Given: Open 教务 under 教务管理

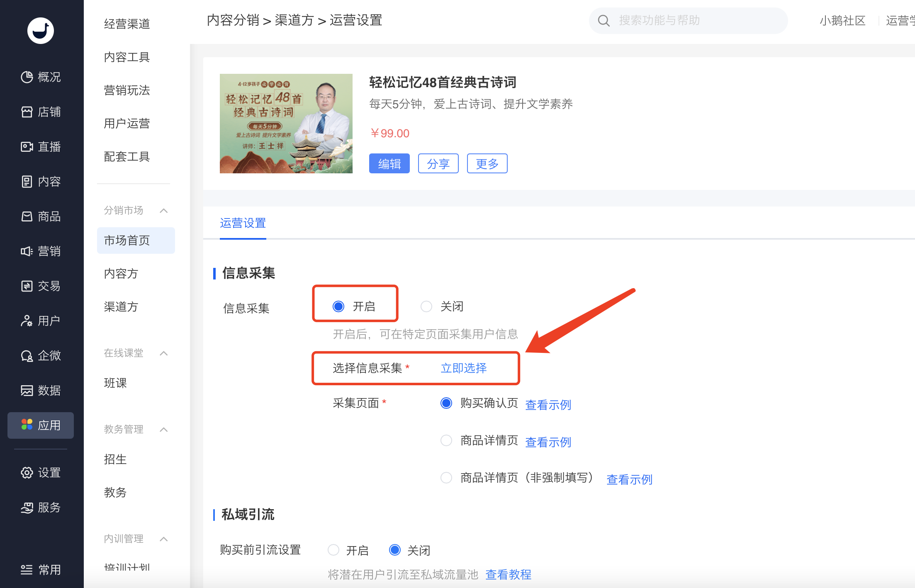Looking at the screenshot, I should click(x=115, y=493).
